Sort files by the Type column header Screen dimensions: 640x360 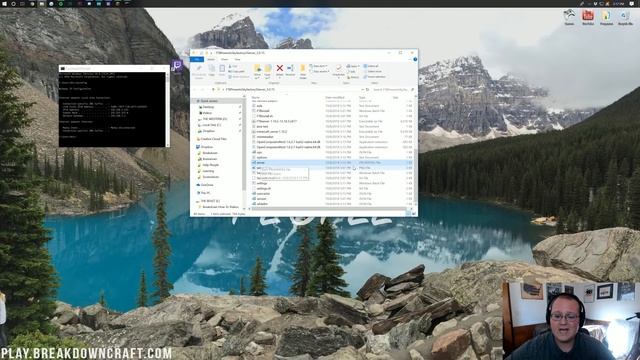tap(362, 98)
